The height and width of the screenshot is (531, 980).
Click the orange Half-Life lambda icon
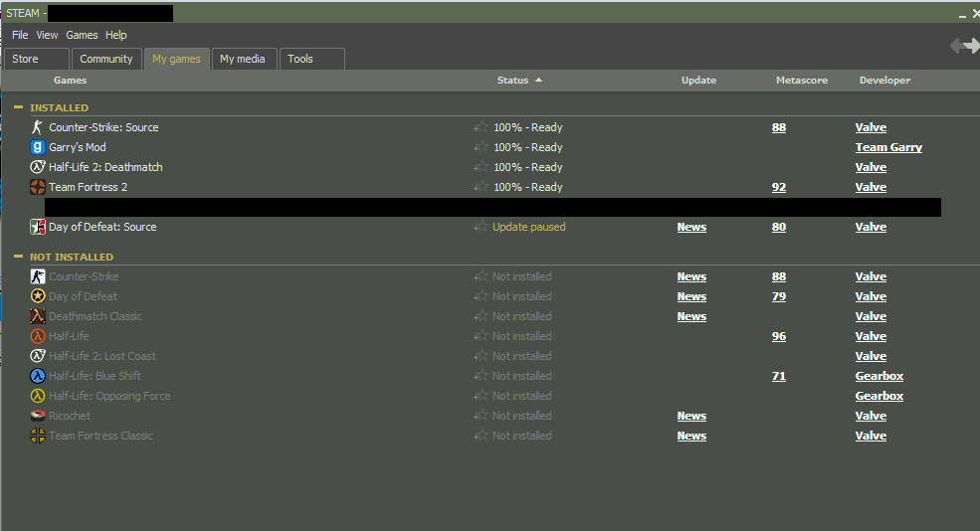point(38,336)
